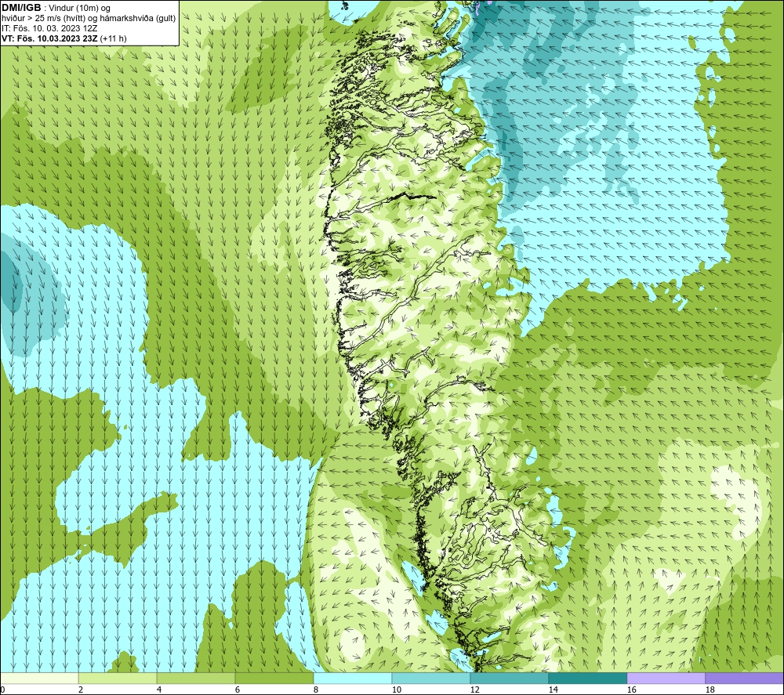Click the 0-2 m/s pale yellow legend swatch

coord(39,678)
